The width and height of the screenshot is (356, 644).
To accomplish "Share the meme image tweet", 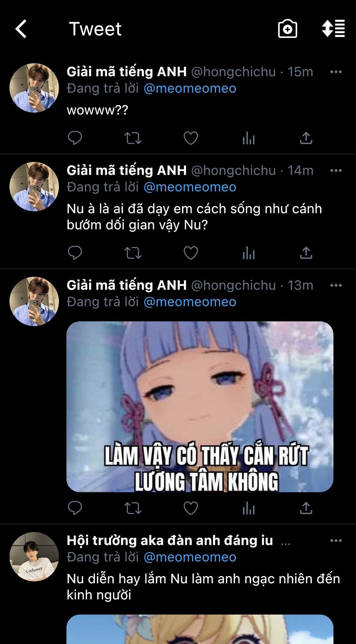I will tap(306, 508).
